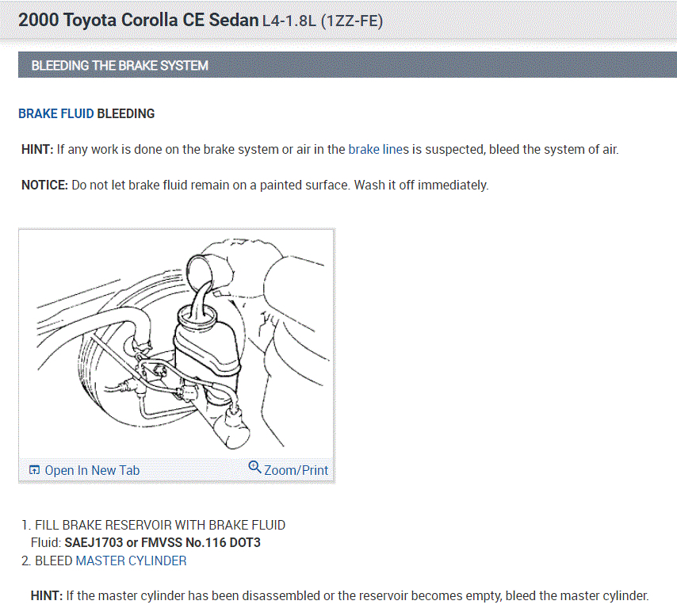677x616 pixels.
Task: Click the HINT about disassembled master cylinder
Action: point(339,595)
